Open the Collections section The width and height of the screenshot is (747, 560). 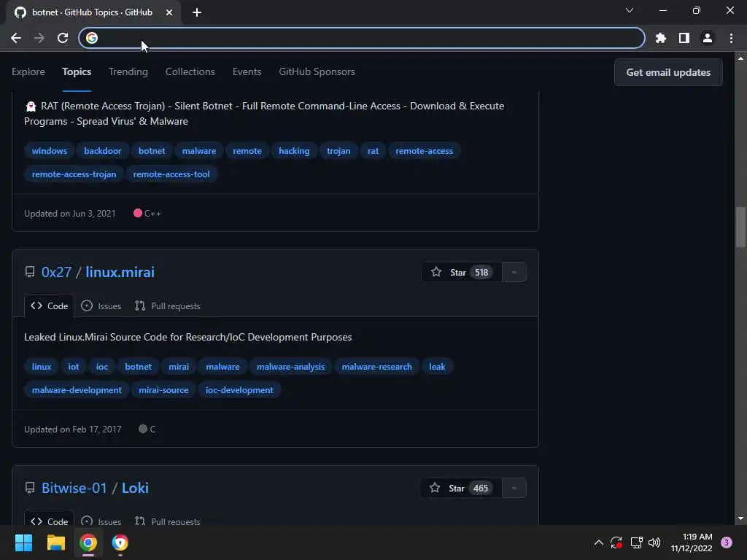point(190,71)
